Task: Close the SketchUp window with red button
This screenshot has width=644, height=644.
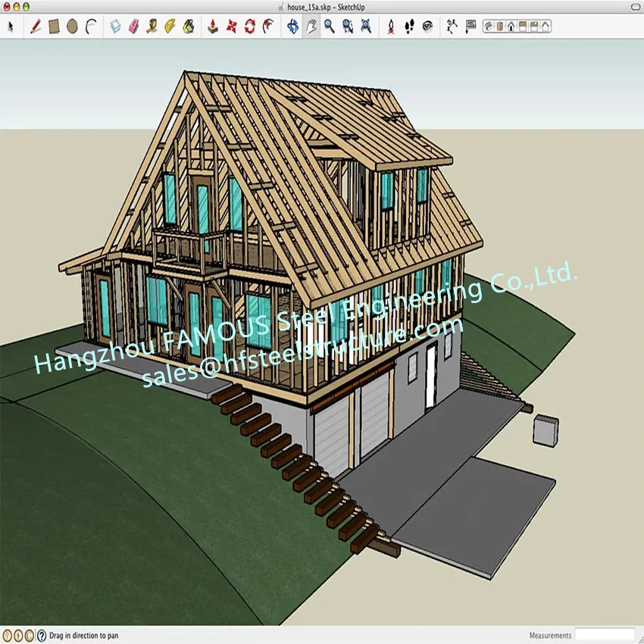Action: [7, 7]
